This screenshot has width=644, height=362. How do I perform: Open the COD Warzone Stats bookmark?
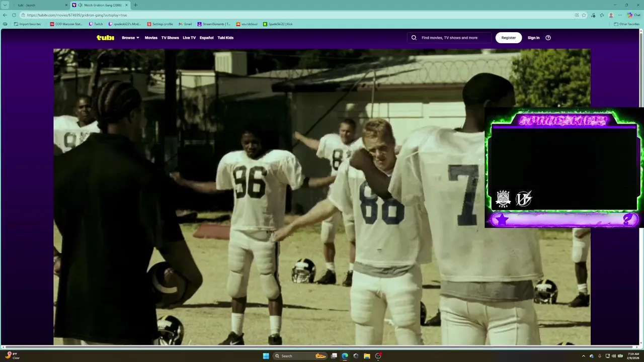pyautogui.click(x=66, y=24)
